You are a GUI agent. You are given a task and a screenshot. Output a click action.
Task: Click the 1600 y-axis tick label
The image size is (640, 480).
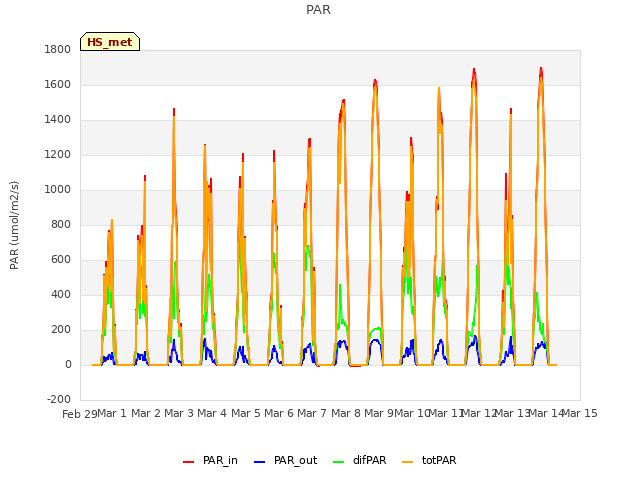point(58,84)
